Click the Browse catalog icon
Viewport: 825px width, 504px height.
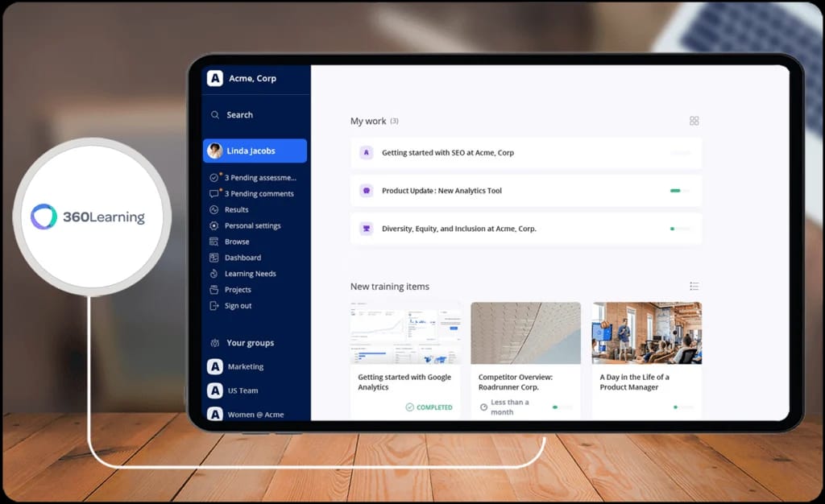click(x=214, y=242)
